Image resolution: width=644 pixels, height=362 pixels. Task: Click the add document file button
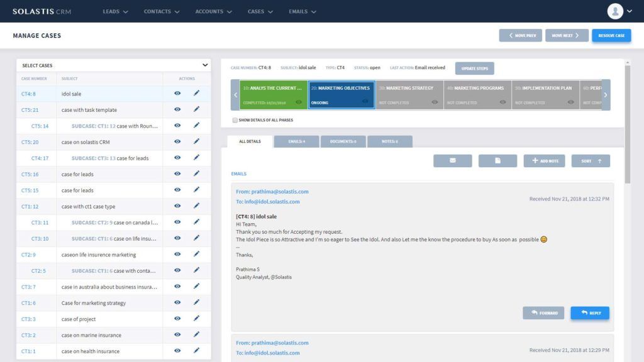(x=497, y=161)
